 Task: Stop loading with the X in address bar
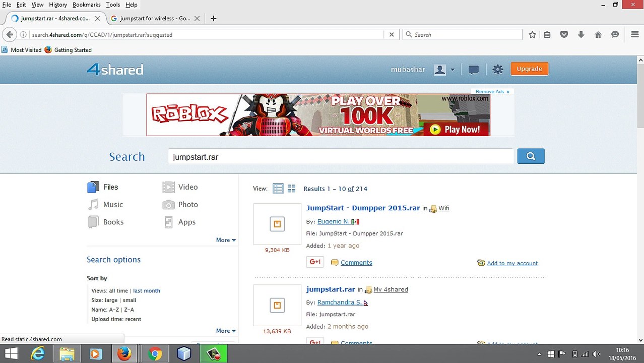tap(392, 34)
